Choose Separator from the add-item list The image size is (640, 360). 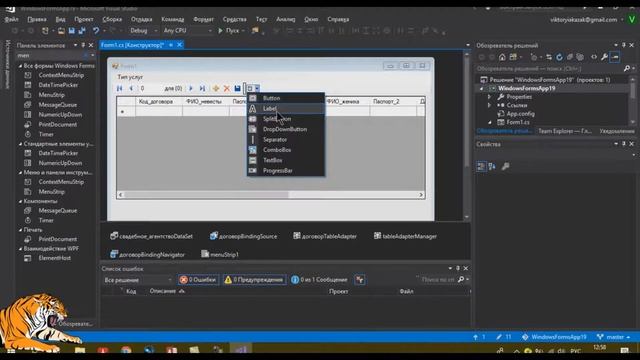click(286, 140)
